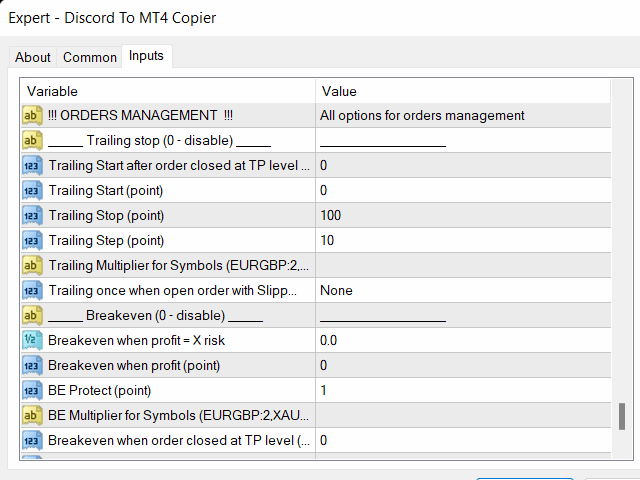This screenshot has height=480, width=640.
Task: Edit value of Trailing Start after TP level
Action: (x=463, y=165)
